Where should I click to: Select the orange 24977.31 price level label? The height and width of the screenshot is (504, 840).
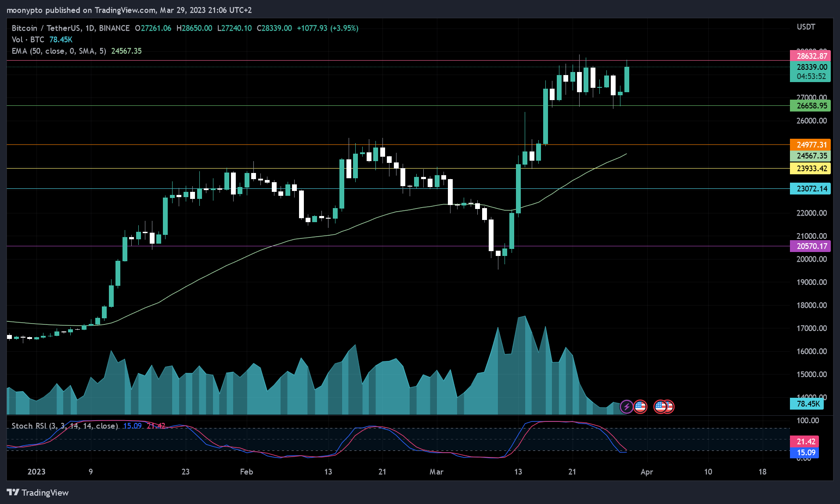(810, 144)
